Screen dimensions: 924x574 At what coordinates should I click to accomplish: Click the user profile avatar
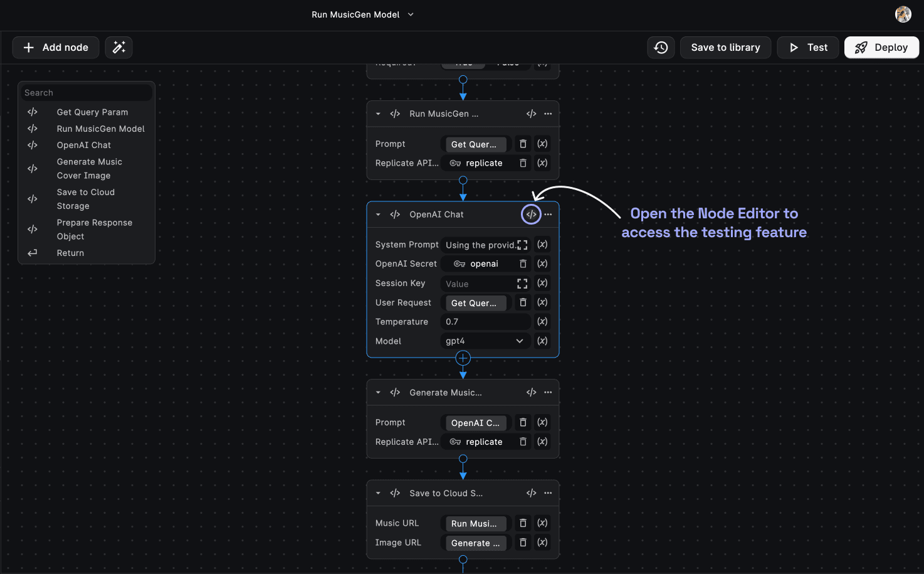(x=903, y=14)
